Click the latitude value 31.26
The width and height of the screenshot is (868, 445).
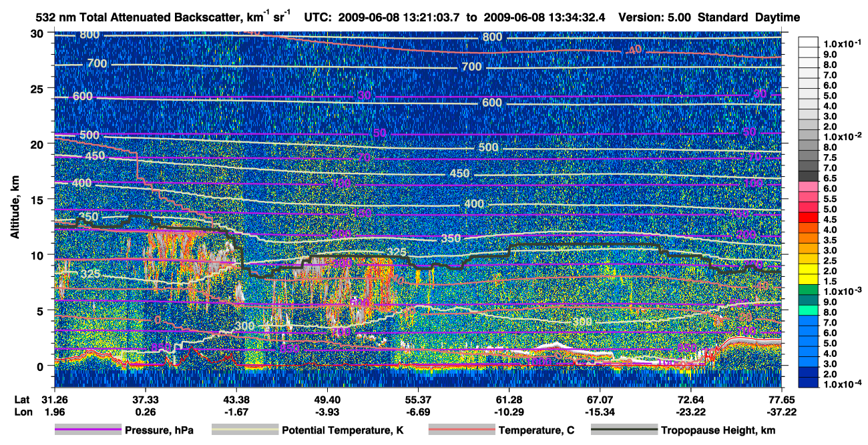coord(53,399)
